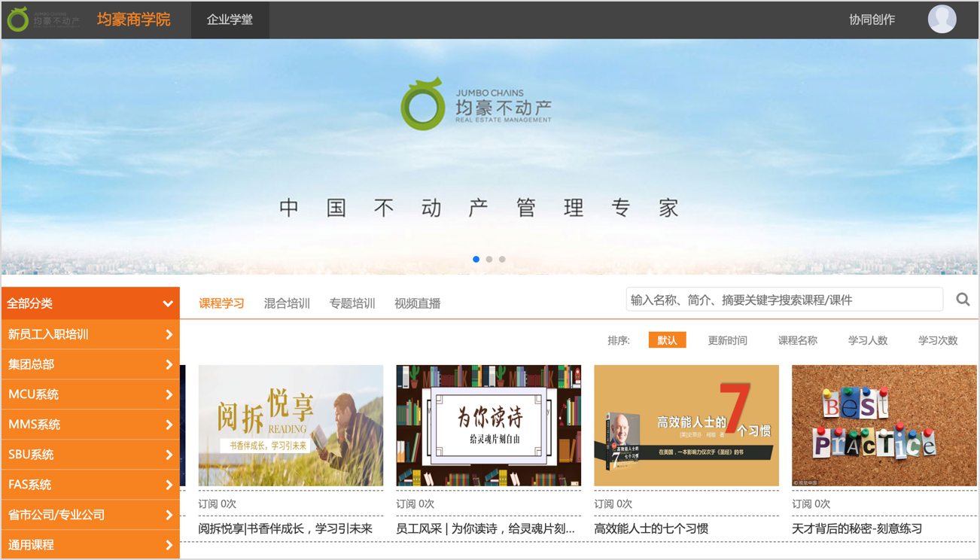Sort courses by 更新时间
Image resolution: width=980 pixels, height=560 pixels.
[x=727, y=340]
